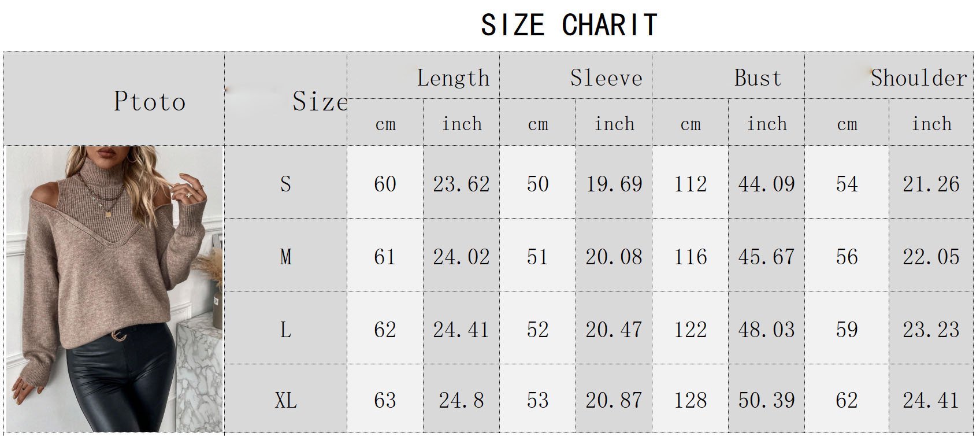Viewport: 980px width, 436px height.
Task: Select the Bust column header
Action: [x=758, y=78]
